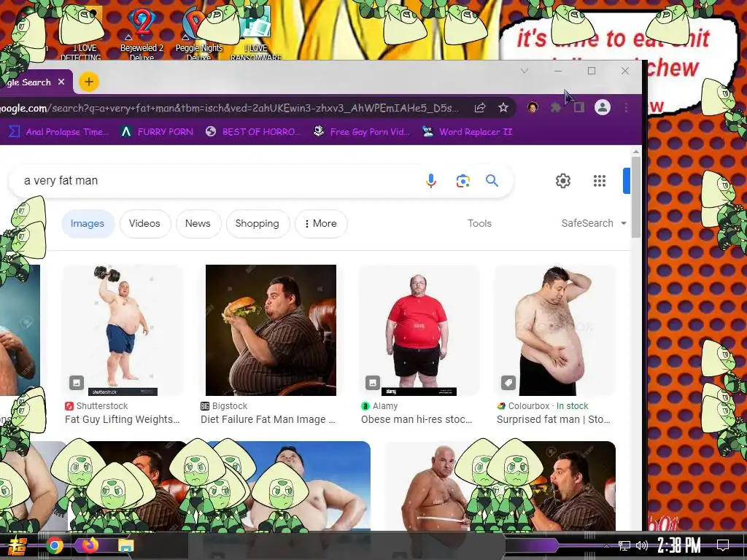This screenshot has height=560, width=747.
Task: Open the Alamy red shirt image result
Action: [419, 330]
